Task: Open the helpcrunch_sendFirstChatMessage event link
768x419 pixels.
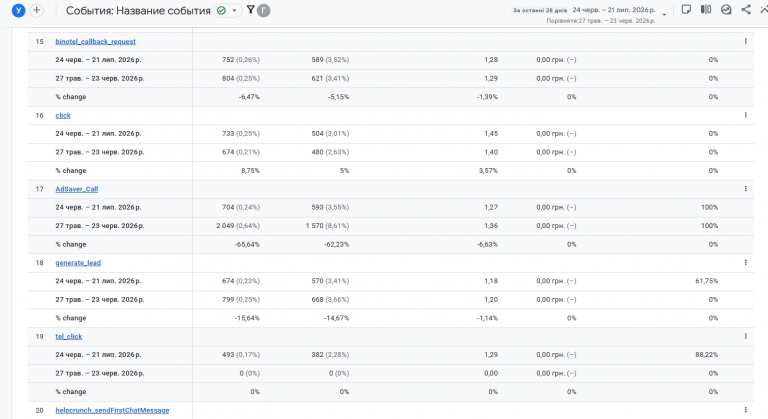Action: click(112, 410)
